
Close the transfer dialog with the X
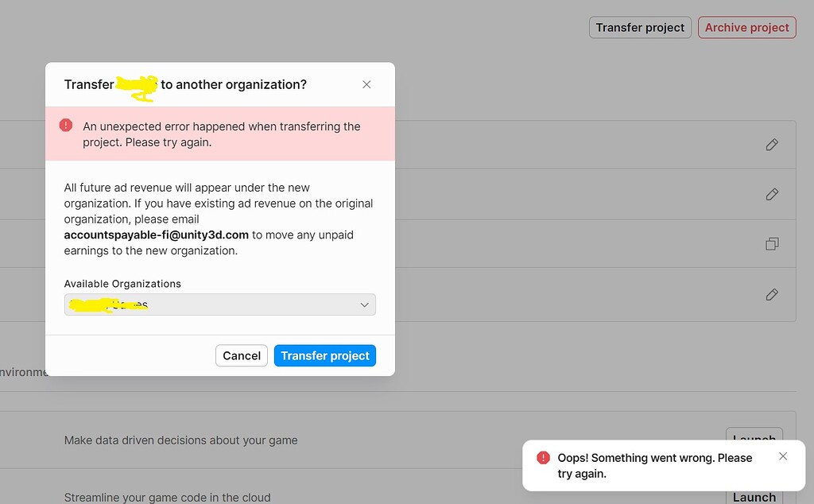tap(366, 83)
